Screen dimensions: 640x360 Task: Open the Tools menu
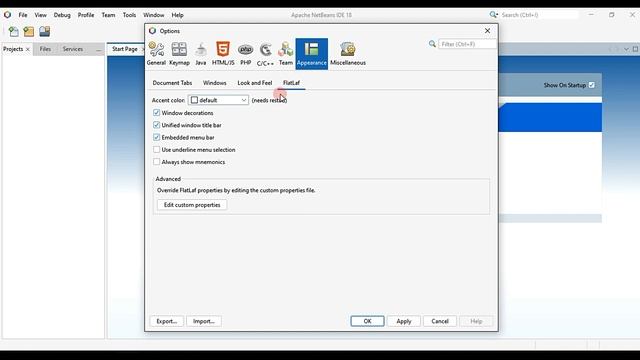(129, 15)
